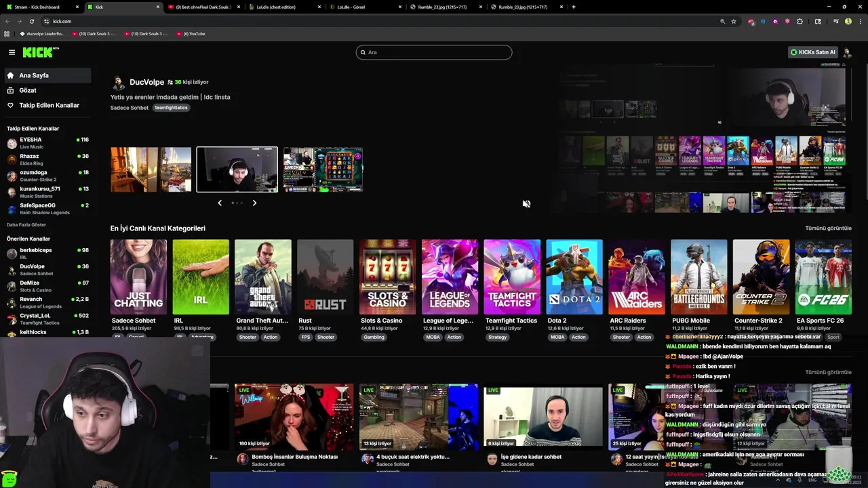The image size is (868, 488).
Task: Open the Grand Theft Auto category cover
Action: pos(263,277)
